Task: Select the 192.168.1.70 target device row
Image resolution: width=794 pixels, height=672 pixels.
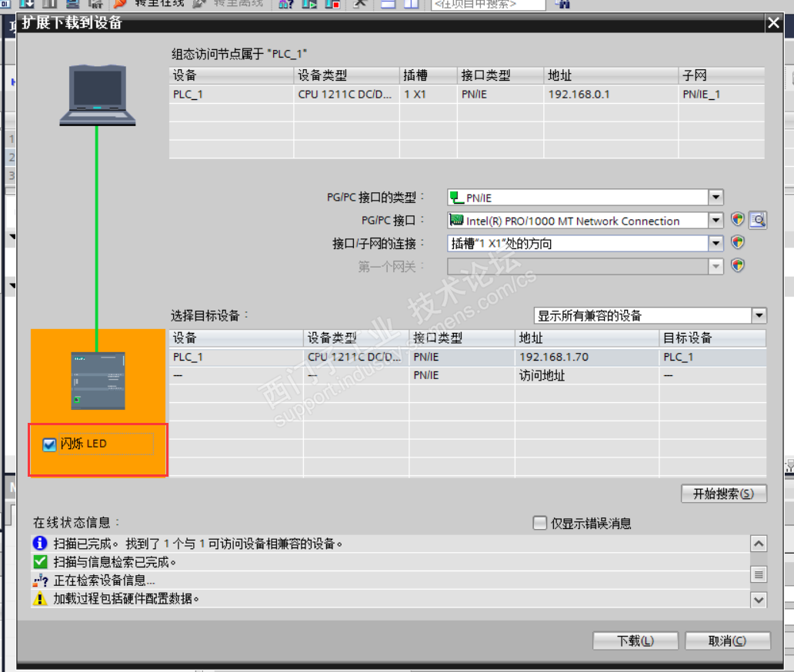Action: tap(467, 357)
